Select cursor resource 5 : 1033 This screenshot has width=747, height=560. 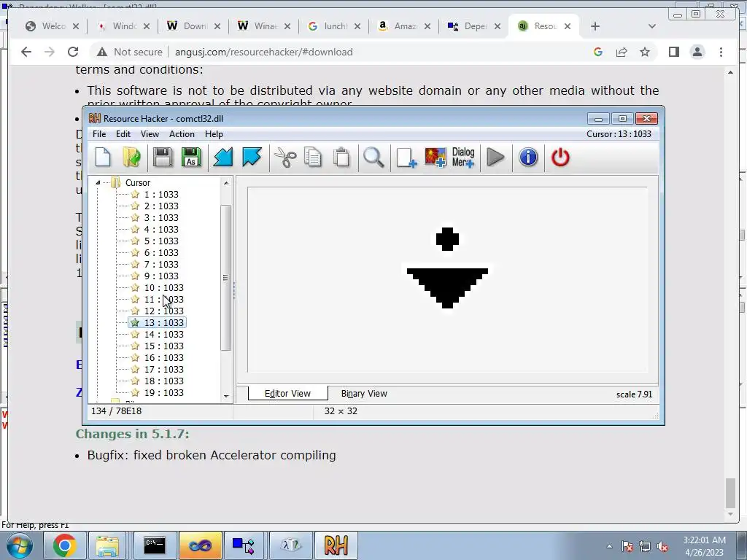pyautogui.click(x=161, y=241)
